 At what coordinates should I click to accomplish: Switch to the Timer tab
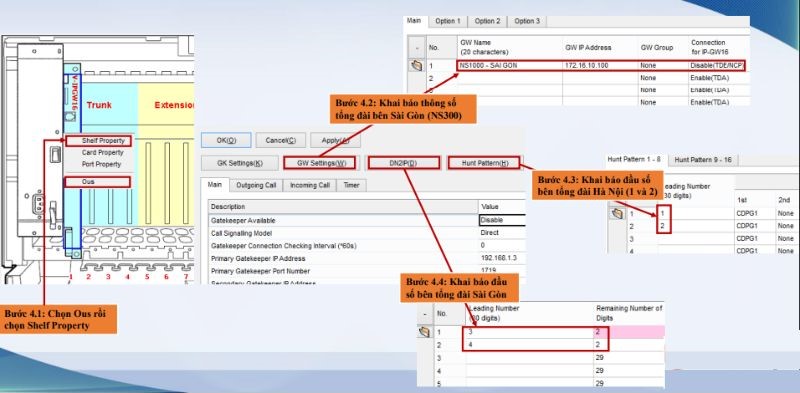click(351, 186)
